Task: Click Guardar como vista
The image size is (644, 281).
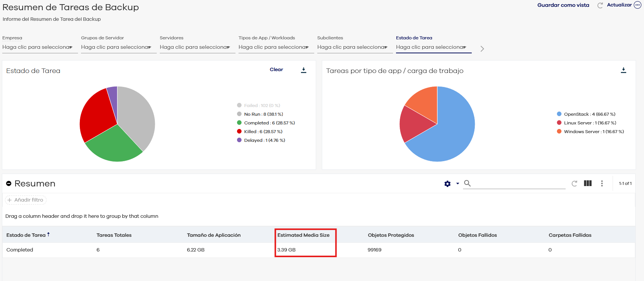Action: [563, 5]
